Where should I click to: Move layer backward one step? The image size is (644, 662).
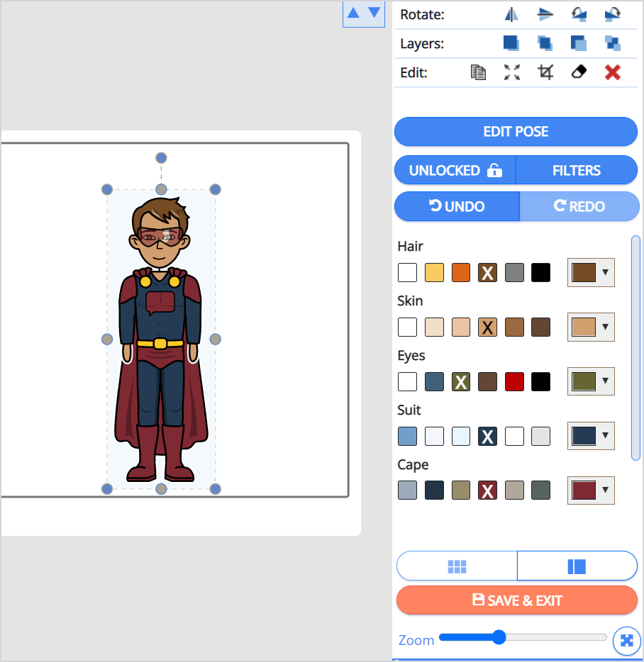612,43
